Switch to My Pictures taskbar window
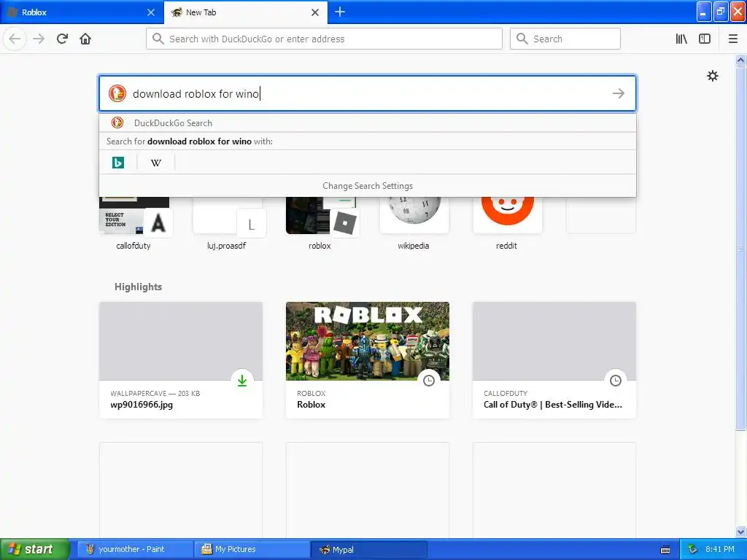Image resolution: width=747 pixels, height=560 pixels. pos(252,549)
